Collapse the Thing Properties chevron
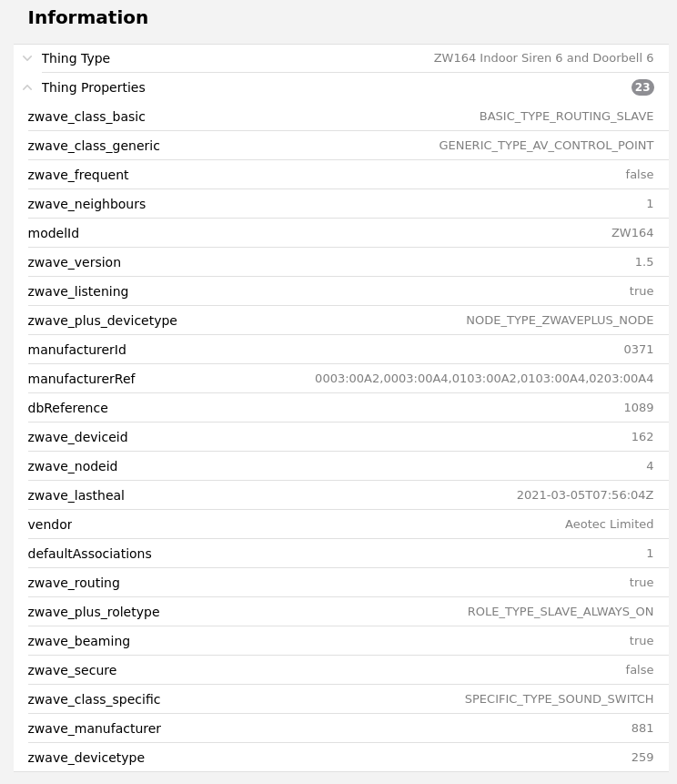The width and height of the screenshot is (677, 784). (x=27, y=87)
